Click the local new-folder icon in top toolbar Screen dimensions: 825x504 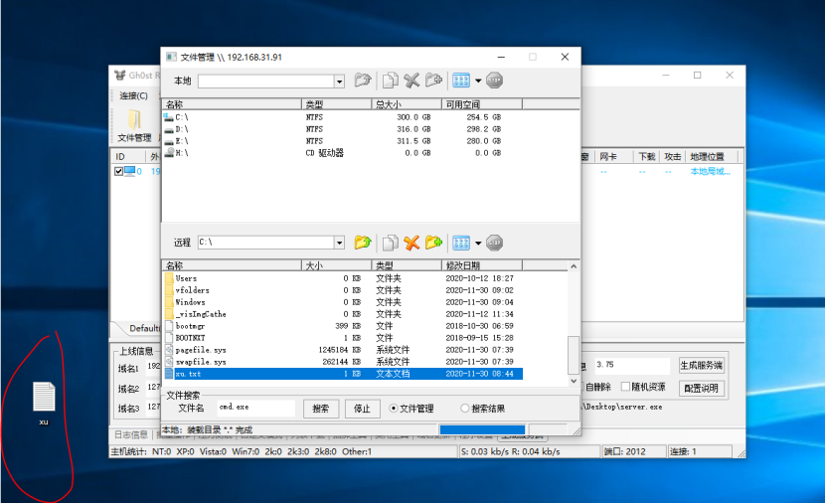433,81
